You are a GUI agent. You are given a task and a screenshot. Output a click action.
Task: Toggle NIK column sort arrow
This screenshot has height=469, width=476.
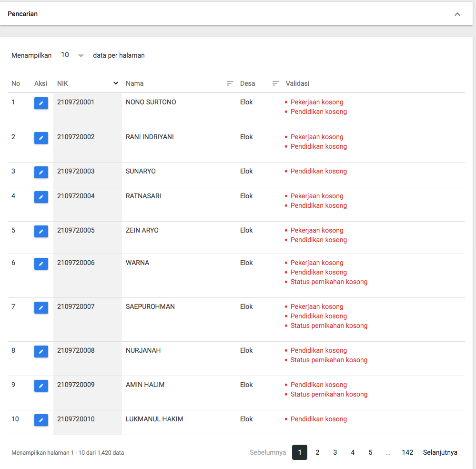click(x=116, y=83)
